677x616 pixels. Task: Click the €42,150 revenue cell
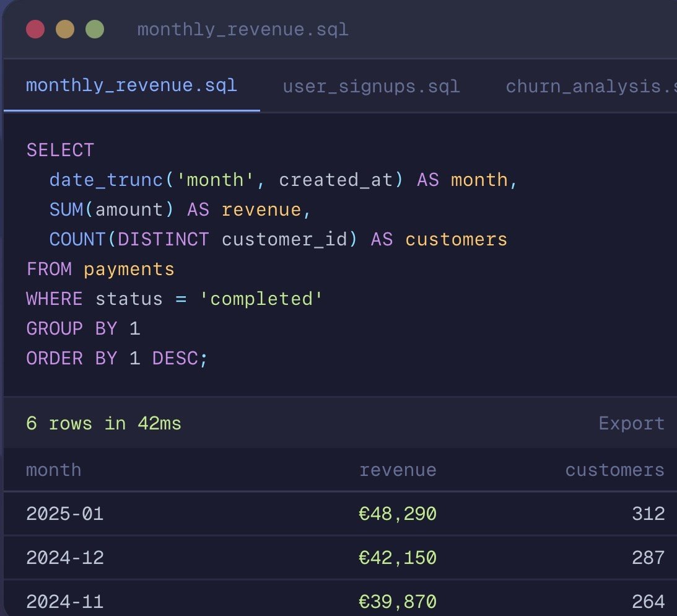coord(398,558)
